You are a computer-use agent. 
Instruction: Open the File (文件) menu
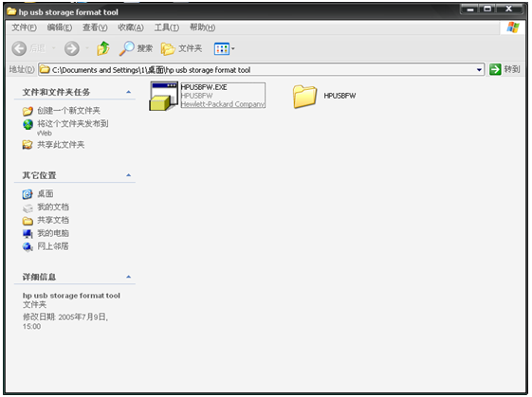[24, 27]
